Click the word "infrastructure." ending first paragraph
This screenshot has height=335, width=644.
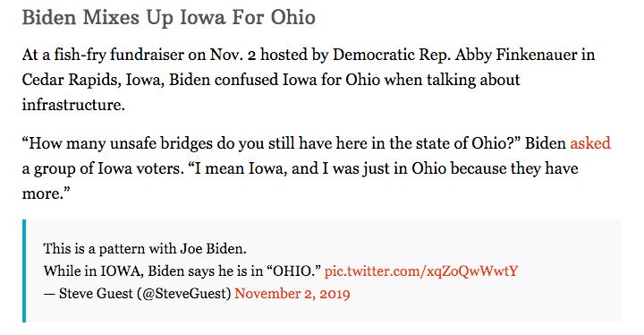coord(73,105)
